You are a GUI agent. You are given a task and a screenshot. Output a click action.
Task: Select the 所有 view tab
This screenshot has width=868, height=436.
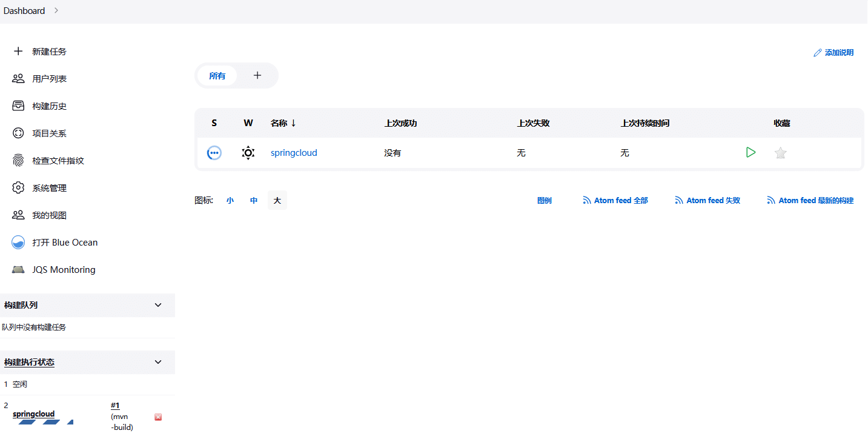point(217,76)
